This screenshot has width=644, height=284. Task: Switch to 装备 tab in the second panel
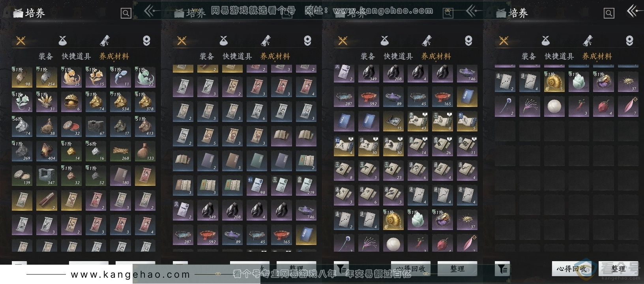point(207,56)
